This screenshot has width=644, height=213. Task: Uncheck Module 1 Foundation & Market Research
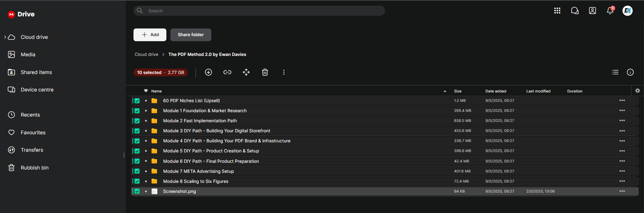137,111
